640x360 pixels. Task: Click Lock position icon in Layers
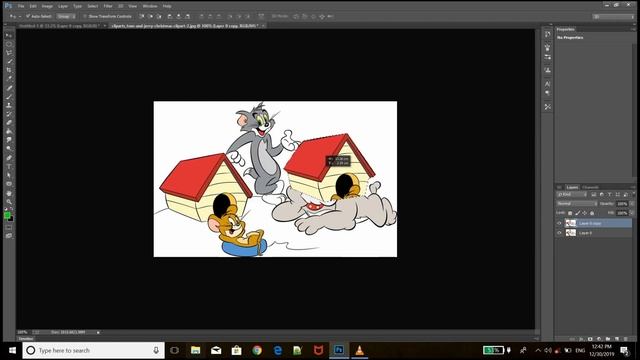tap(584, 213)
